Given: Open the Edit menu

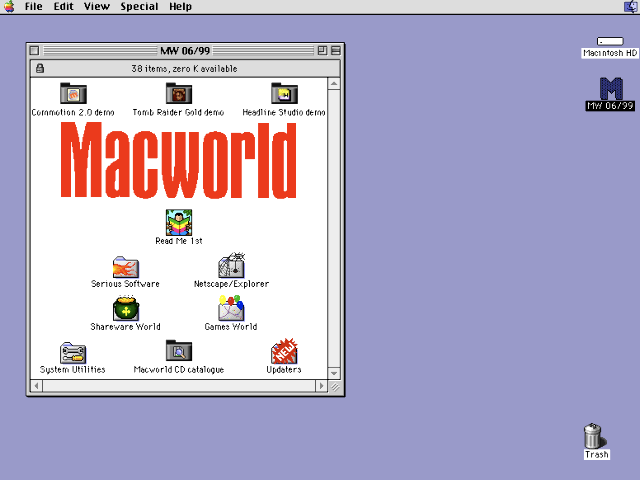Looking at the screenshot, I should [64, 7].
